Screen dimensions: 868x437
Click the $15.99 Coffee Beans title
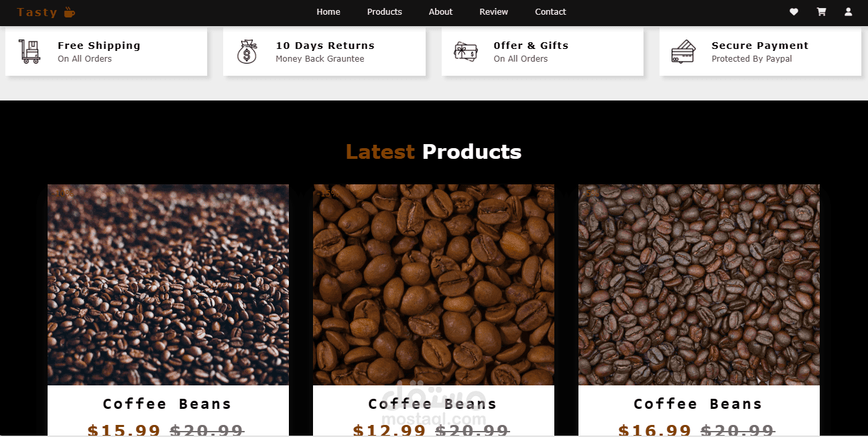pyautogui.click(x=168, y=404)
